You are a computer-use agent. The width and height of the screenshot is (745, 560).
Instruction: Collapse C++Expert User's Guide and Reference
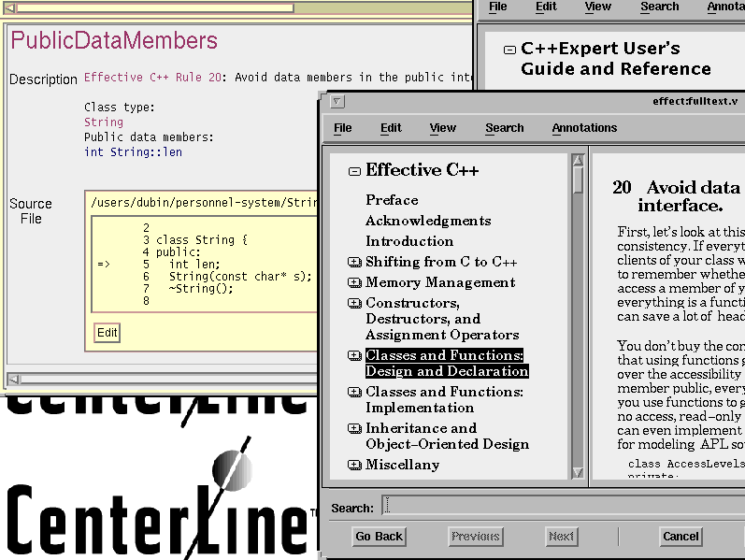point(509,50)
